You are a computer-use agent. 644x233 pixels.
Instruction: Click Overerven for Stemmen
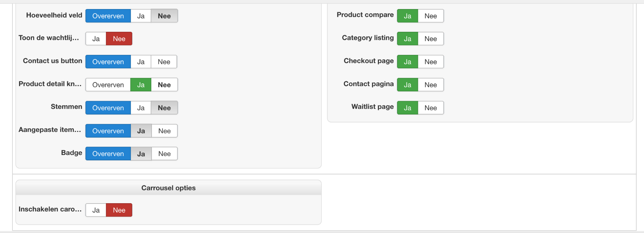[x=108, y=108]
